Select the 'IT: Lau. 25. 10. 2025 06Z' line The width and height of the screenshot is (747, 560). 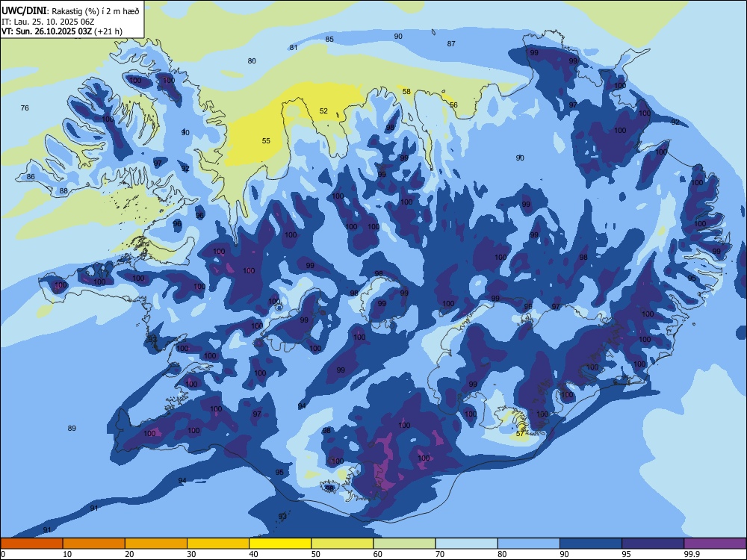click(x=46, y=22)
